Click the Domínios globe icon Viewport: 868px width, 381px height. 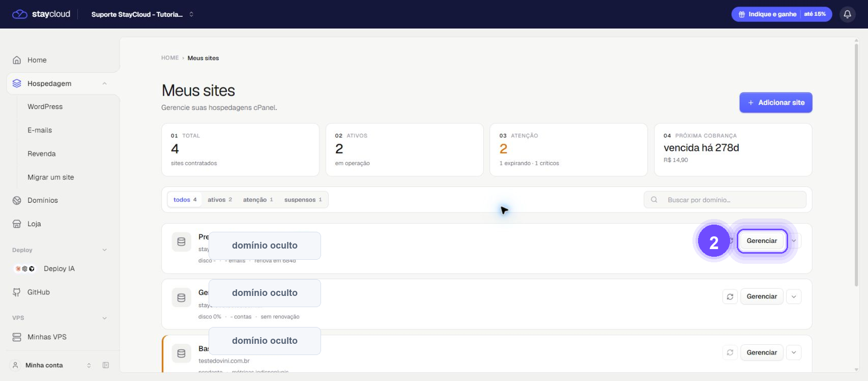[x=17, y=201]
